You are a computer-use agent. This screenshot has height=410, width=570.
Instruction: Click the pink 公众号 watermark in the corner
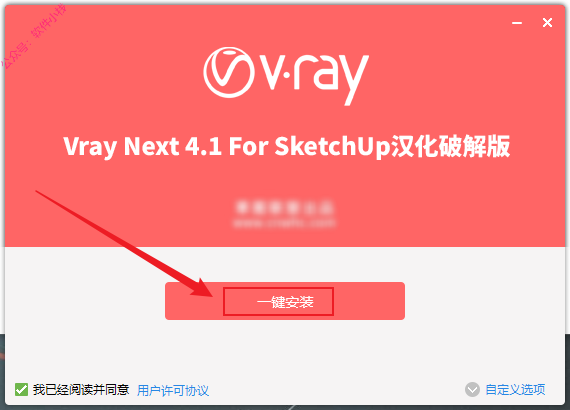tap(34, 36)
